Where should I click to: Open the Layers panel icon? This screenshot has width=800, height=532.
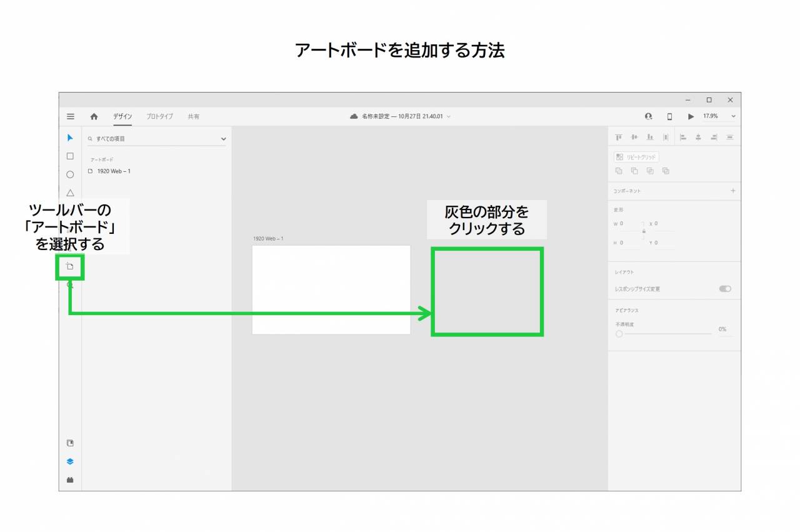[x=70, y=461]
